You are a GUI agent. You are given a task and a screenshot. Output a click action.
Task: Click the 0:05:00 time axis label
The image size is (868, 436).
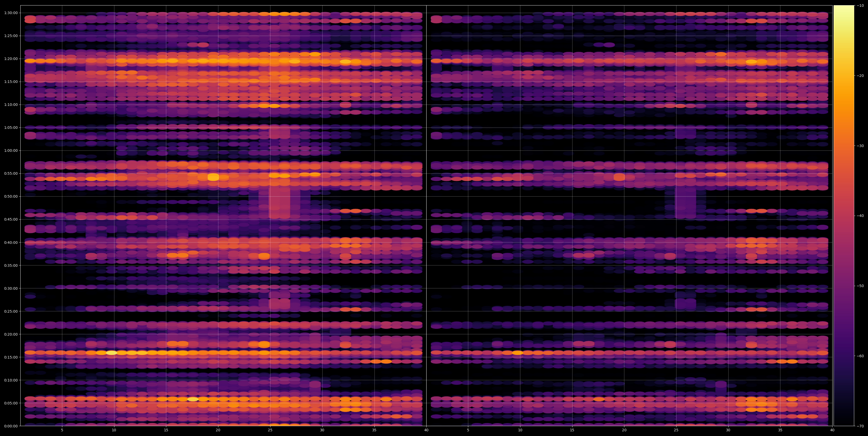[x=11, y=403]
